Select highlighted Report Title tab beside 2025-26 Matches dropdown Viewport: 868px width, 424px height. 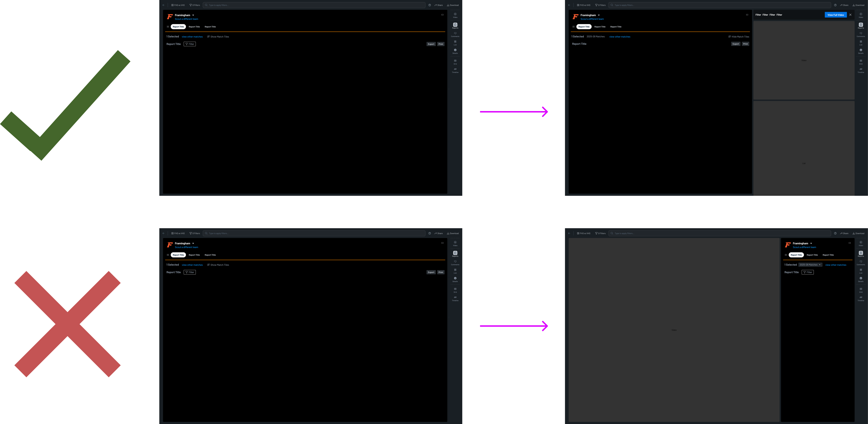tap(796, 255)
